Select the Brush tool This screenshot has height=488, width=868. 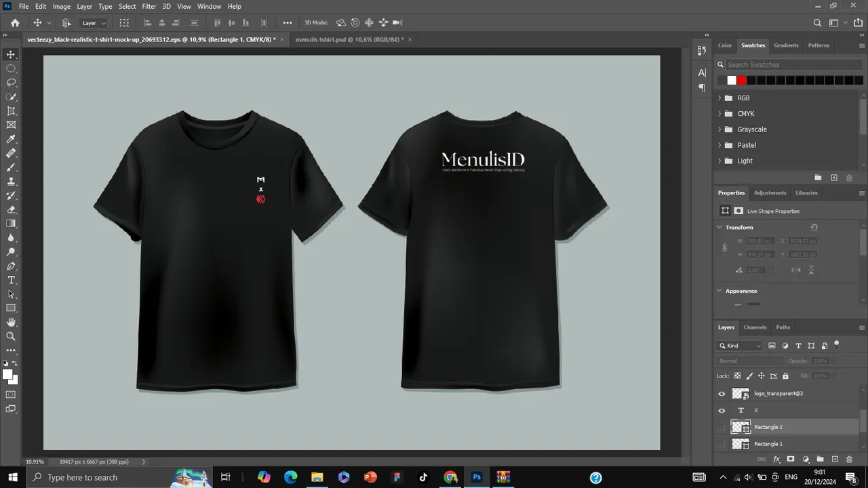pyautogui.click(x=11, y=167)
